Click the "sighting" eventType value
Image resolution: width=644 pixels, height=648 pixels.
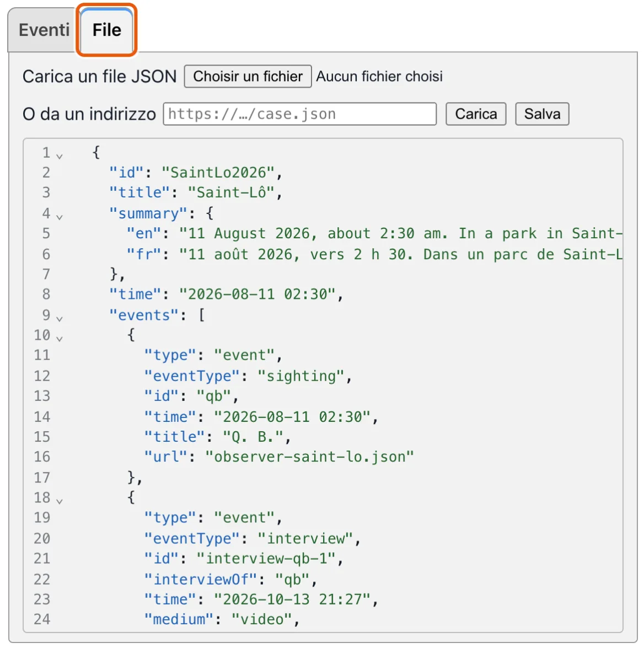coord(300,376)
